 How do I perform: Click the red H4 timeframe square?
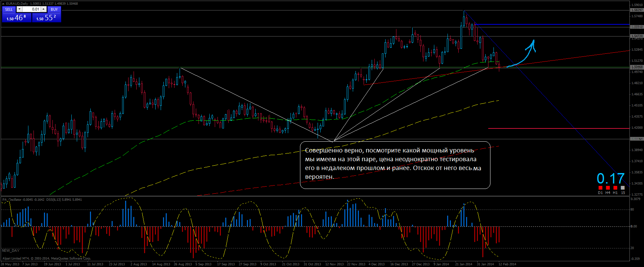(x=608, y=188)
